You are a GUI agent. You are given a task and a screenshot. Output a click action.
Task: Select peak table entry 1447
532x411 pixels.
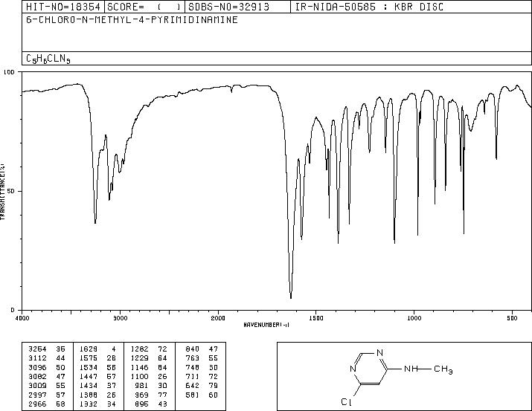[x=89, y=376]
